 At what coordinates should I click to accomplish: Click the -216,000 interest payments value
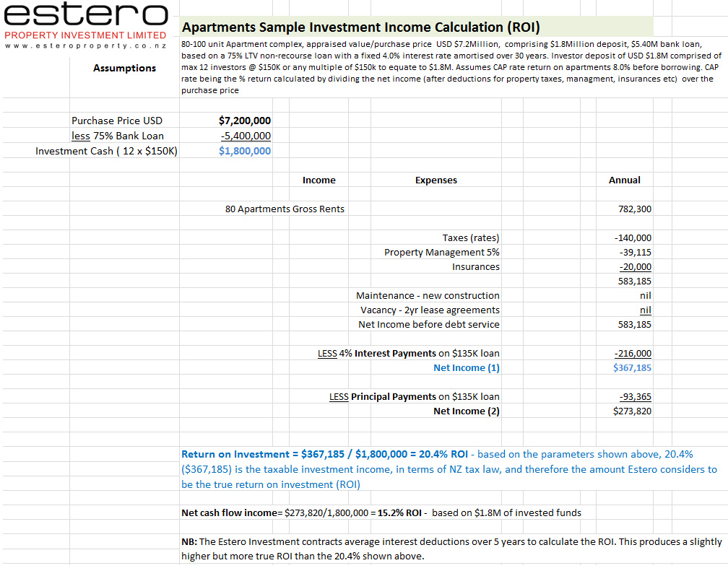point(633,353)
